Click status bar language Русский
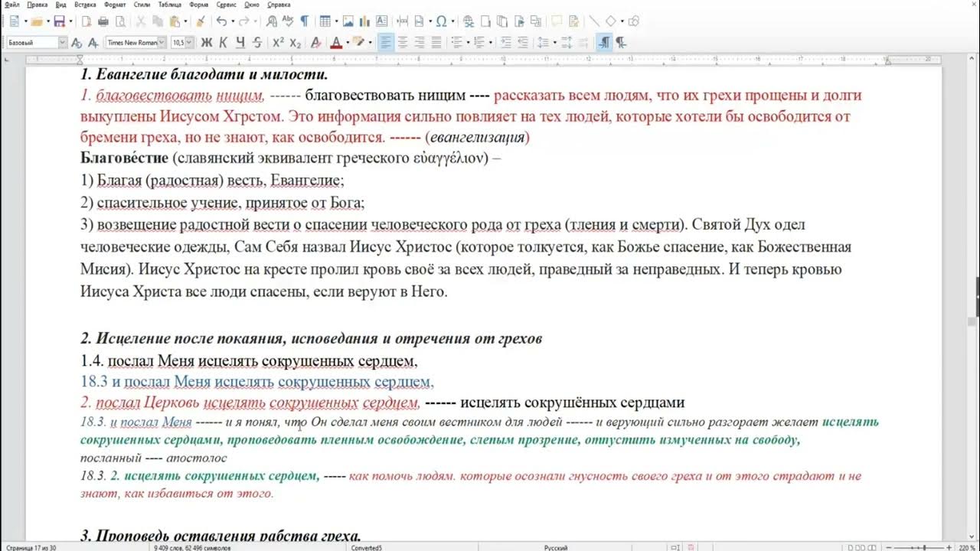 point(556,547)
